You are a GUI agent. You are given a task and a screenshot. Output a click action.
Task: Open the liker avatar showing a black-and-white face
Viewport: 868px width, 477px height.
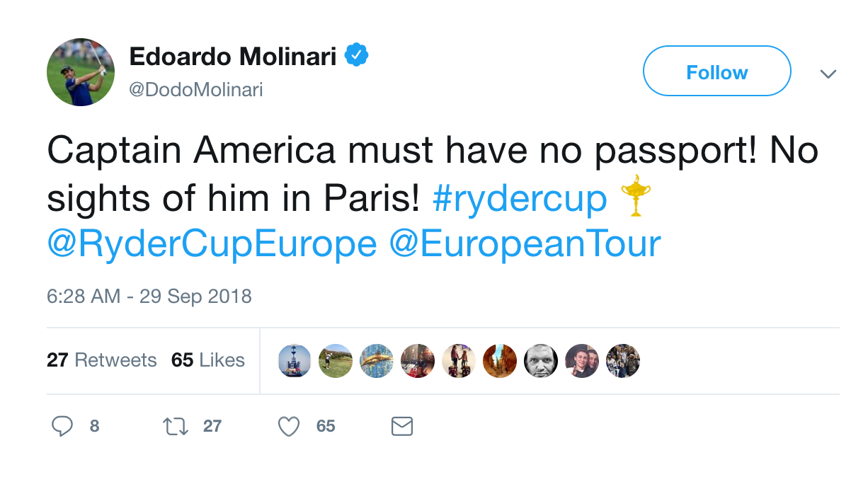point(541,361)
